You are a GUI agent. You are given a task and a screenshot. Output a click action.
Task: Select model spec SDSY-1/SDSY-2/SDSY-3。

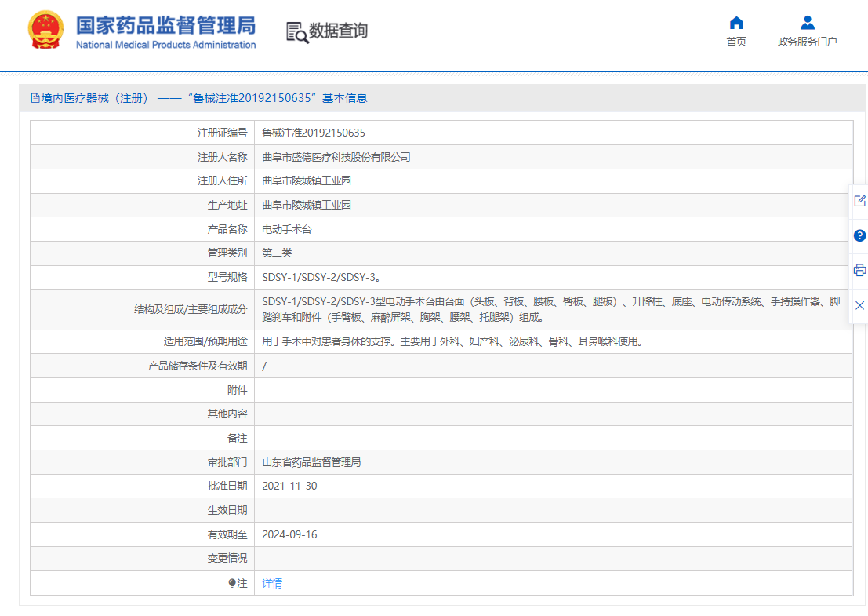point(321,277)
